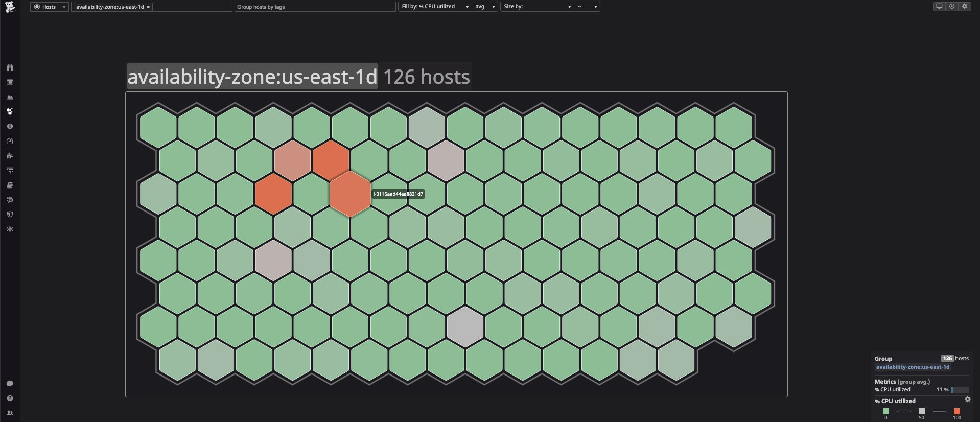Open the Help question-mark icon

click(10, 398)
